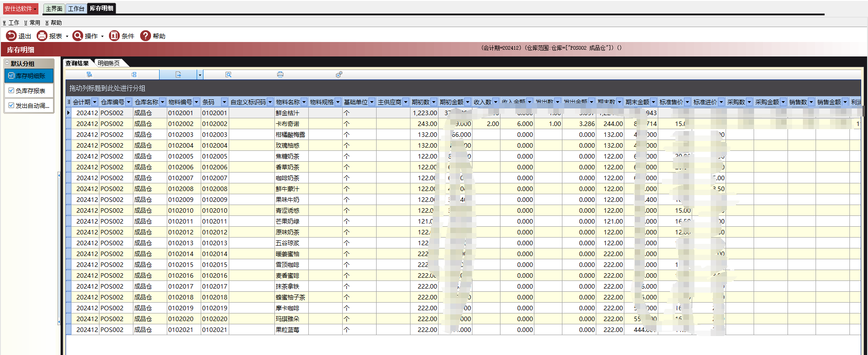The height and width of the screenshot is (355, 868).
Task: Click the 安仕达软件 application button
Action: [20, 9]
